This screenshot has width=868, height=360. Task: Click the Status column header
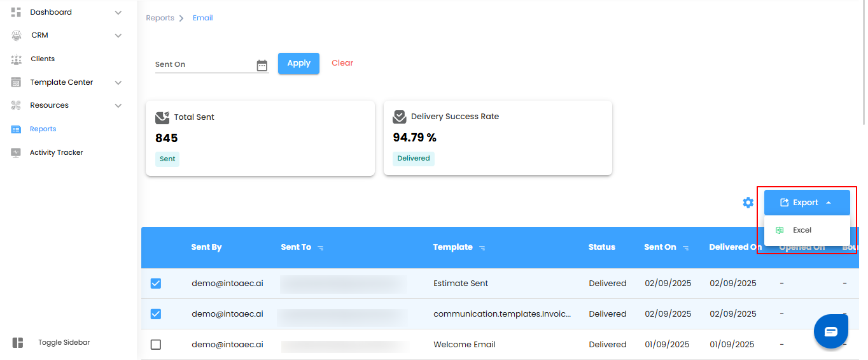click(602, 247)
